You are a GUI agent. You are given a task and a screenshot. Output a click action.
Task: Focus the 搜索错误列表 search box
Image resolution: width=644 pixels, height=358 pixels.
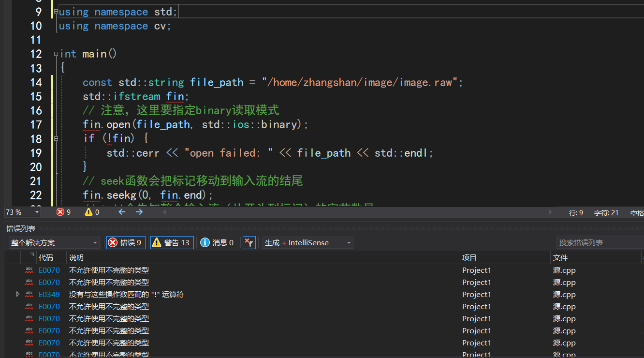coord(600,243)
